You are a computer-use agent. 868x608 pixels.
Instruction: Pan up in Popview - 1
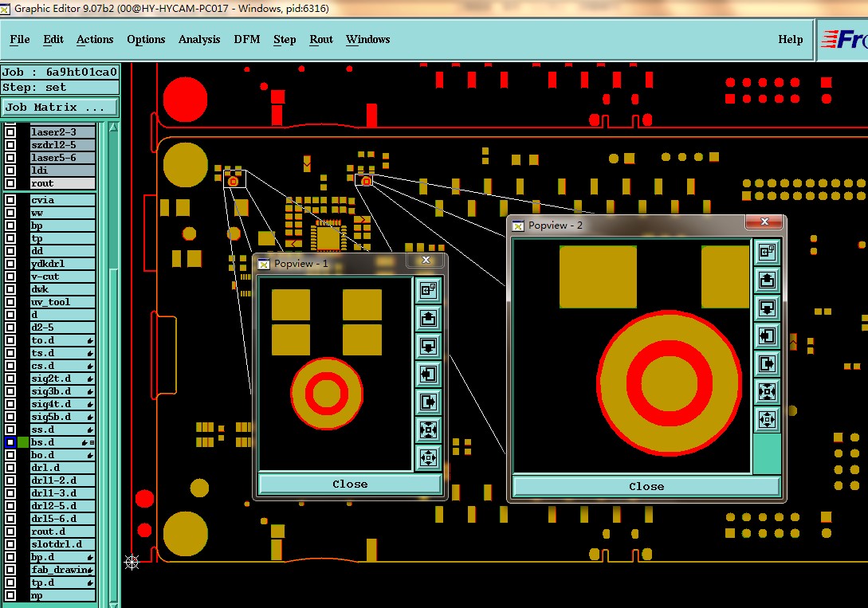coord(429,318)
